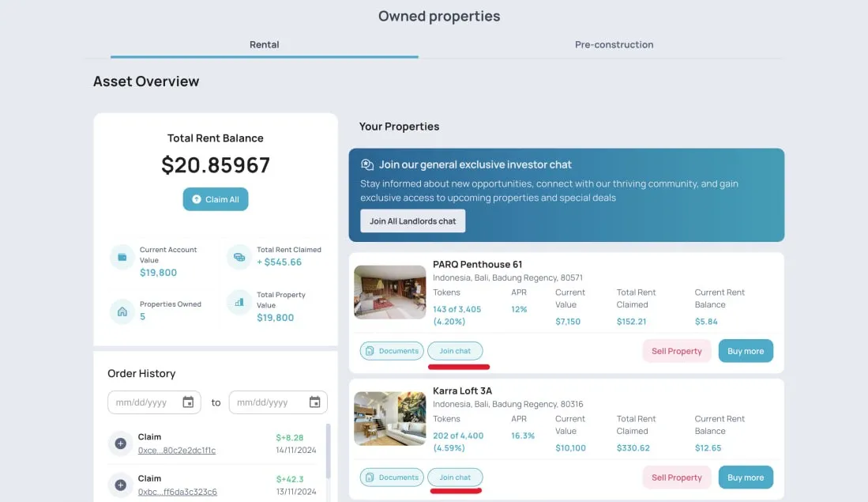Open transaction hash 0xce...80c2e2dc1f1c link

177,451
